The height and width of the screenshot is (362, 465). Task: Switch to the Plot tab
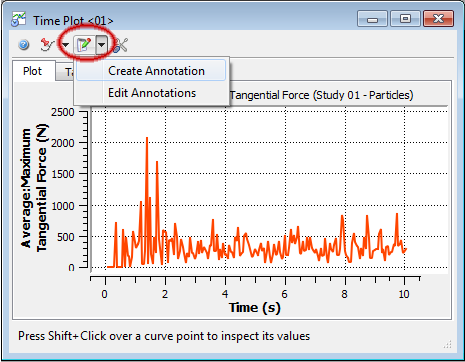(x=32, y=71)
